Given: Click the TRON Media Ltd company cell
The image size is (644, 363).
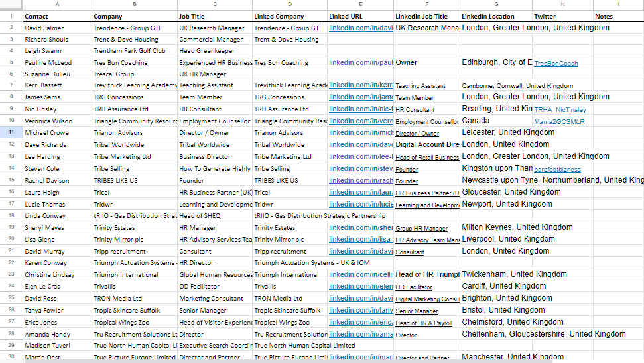Looking at the screenshot, I should (134, 299).
